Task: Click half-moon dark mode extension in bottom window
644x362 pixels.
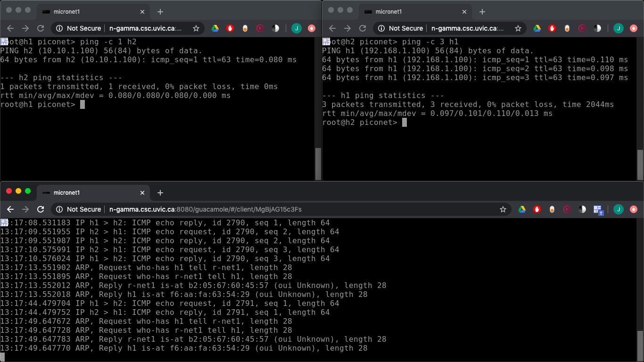Action: tap(582, 209)
